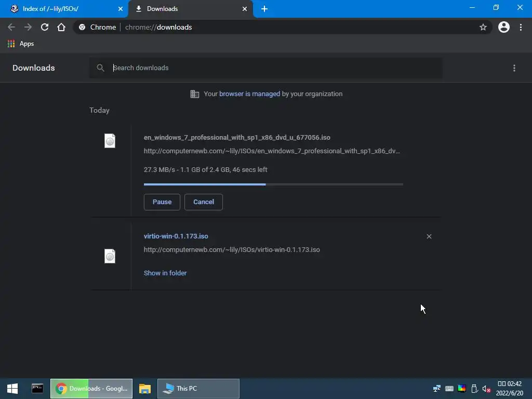Switch to the This PC taskbar window
532x399 pixels.
pos(198,389)
